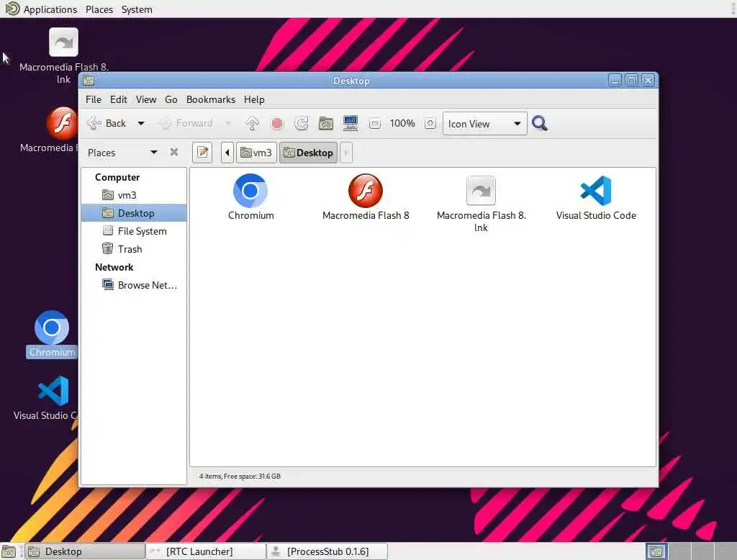Open the Places menu in the top panel
The height and width of the screenshot is (560, 737).
click(99, 9)
